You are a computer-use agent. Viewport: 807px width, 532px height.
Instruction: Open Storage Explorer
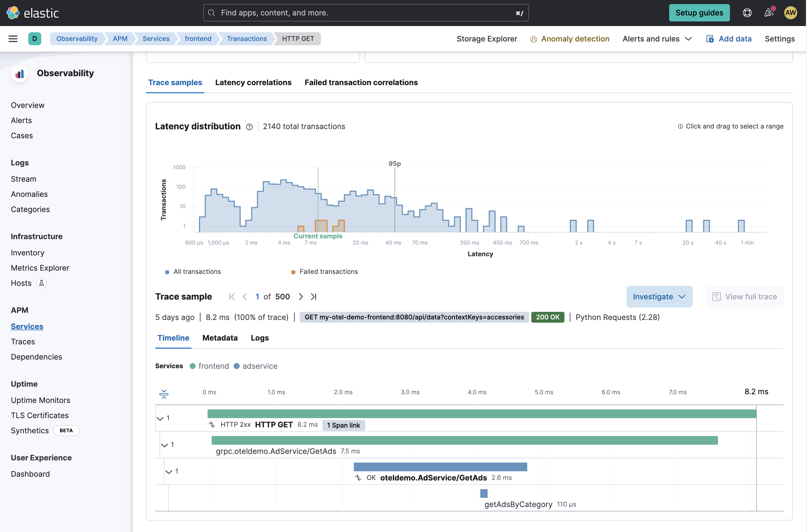coord(487,39)
